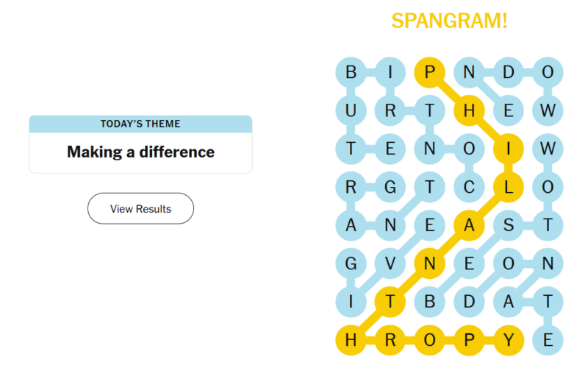Select the B tile next to the D tile
Screen dimensions: 588x379
429,302
